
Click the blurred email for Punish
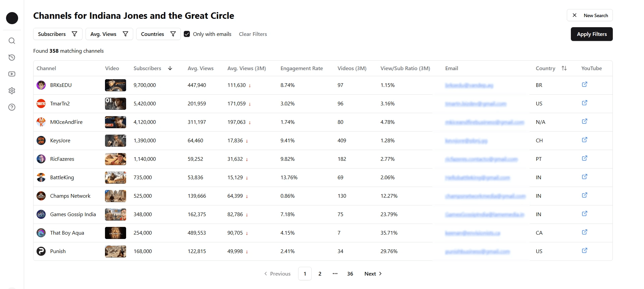click(477, 251)
